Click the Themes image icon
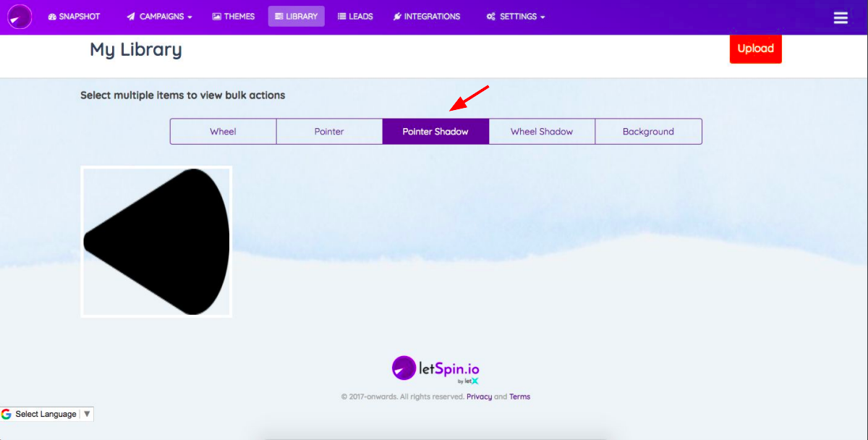 click(216, 17)
